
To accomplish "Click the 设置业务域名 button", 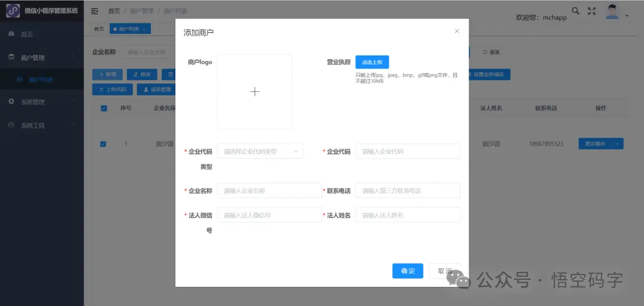I will [x=489, y=75].
